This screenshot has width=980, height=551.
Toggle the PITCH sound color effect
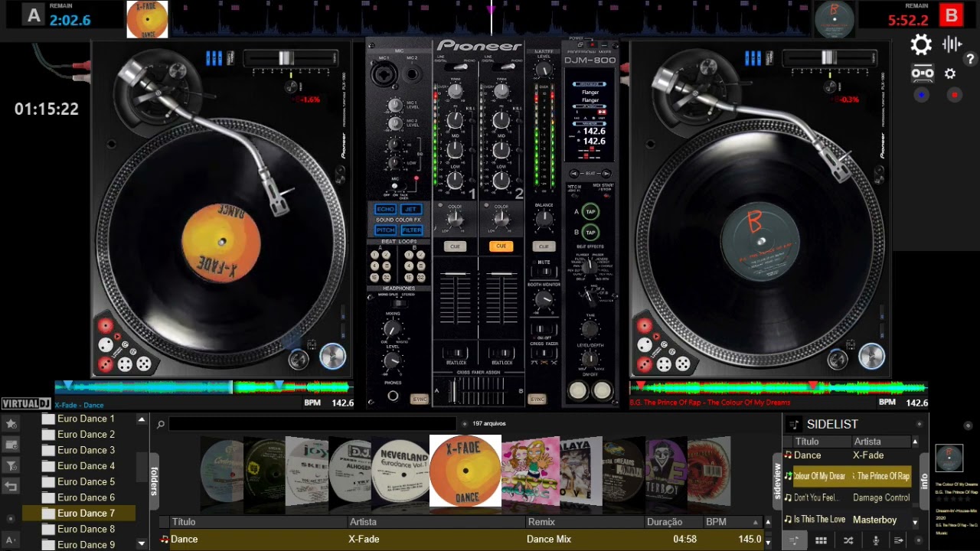click(x=385, y=230)
